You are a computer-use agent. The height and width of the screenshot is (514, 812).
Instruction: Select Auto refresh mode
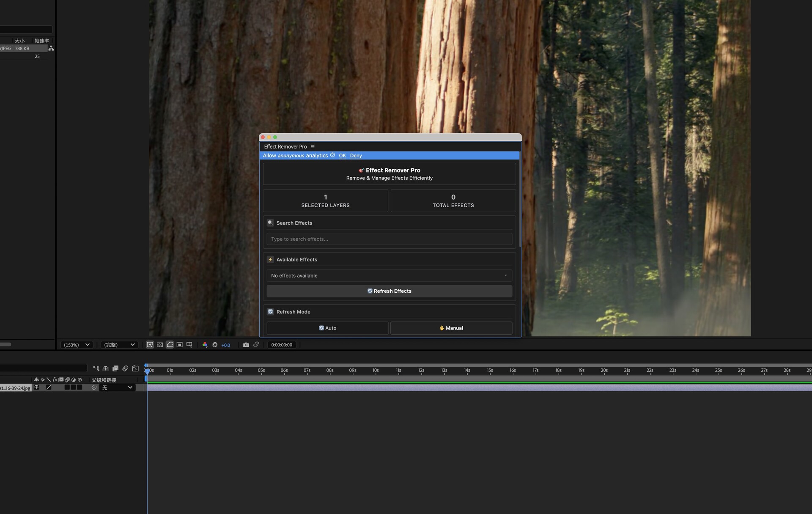pyautogui.click(x=327, y=328)
